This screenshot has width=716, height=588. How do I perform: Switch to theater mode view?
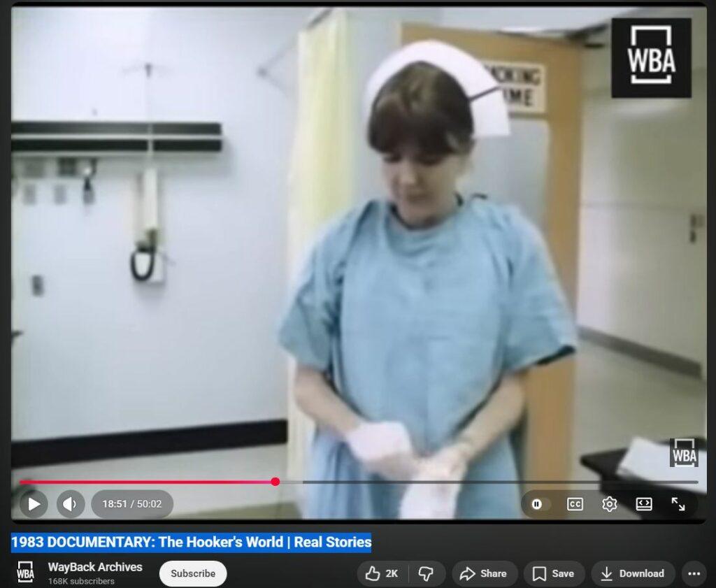pos(643,504)
